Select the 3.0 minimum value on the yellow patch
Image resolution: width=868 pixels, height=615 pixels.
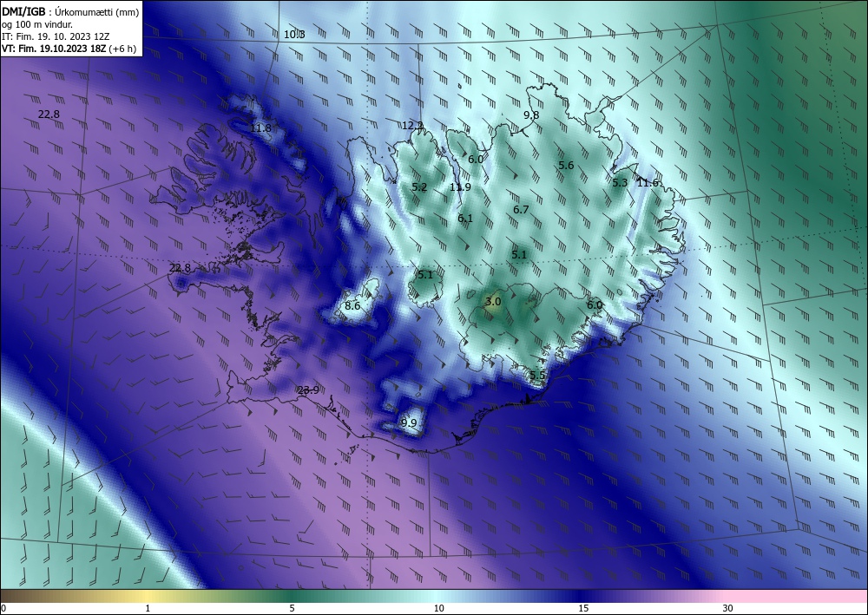[493, 301]
